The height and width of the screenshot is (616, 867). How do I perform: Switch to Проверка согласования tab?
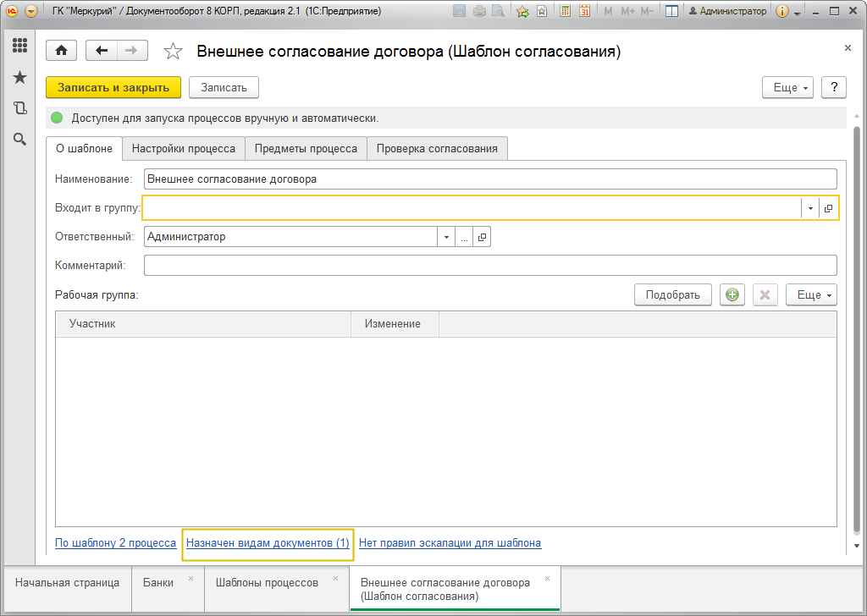pos(437,149)
